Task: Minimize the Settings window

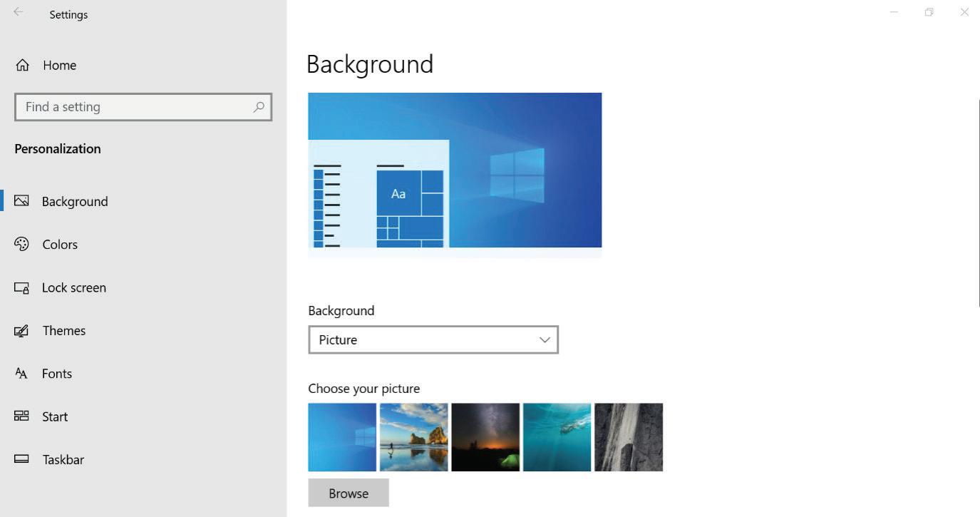Action: (x=894, y=12)
